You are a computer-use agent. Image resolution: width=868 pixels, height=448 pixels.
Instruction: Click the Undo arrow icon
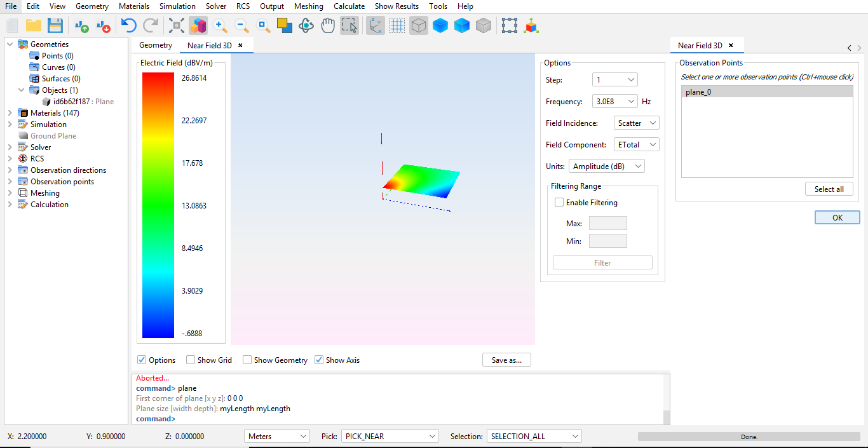129,25
